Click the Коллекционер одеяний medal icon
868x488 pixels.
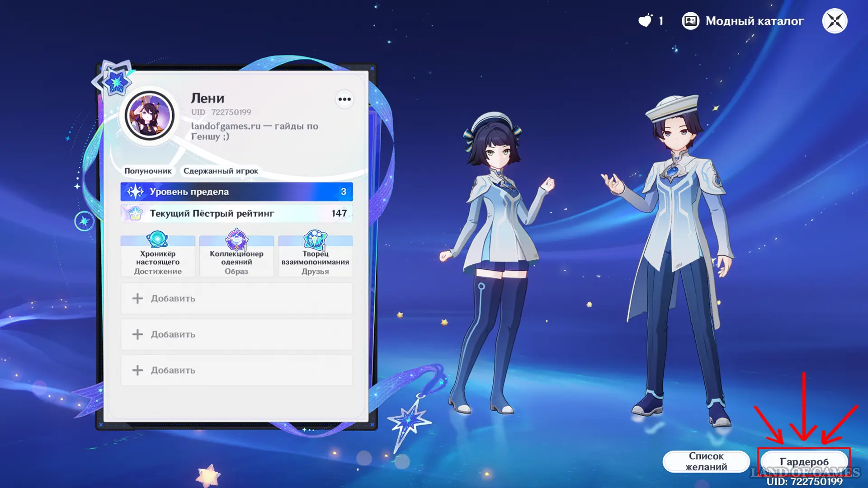[x=236, y=239]
